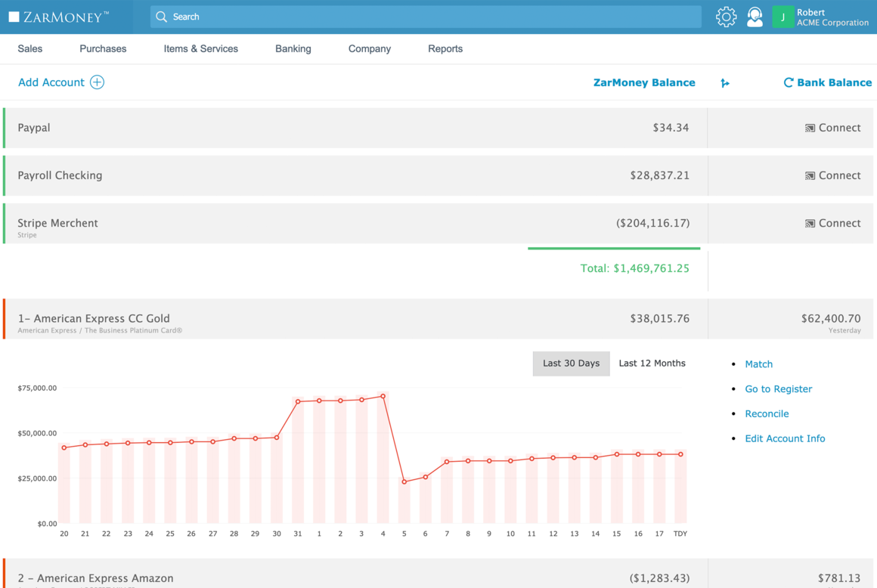Click the Total: $1,469,761.25 text
Viewport: 877px width, 588px height.
pyautogui.click(x=635, y=268)
